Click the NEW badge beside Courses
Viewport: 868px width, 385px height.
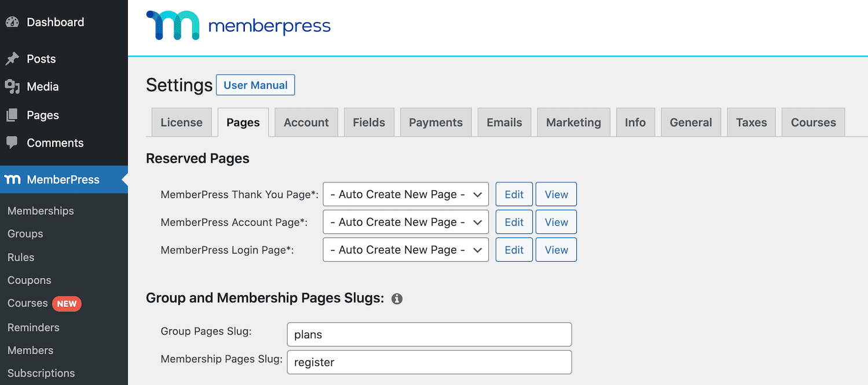pyautogui.click(x=67, y=303)
